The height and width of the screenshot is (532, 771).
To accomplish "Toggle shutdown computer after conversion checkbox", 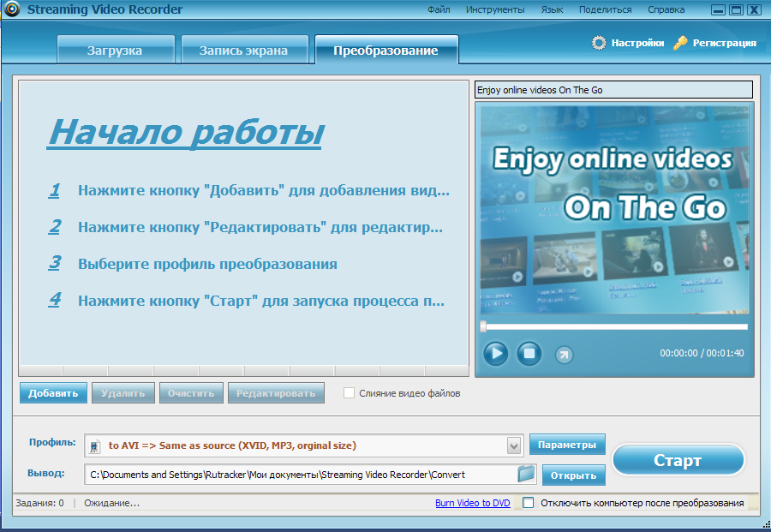I will click(x=529, y=503).
